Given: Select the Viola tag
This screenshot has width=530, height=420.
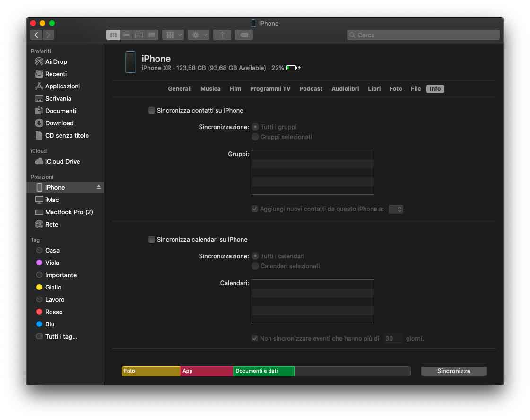Looking at the screenshot, I should pos(65,262).
